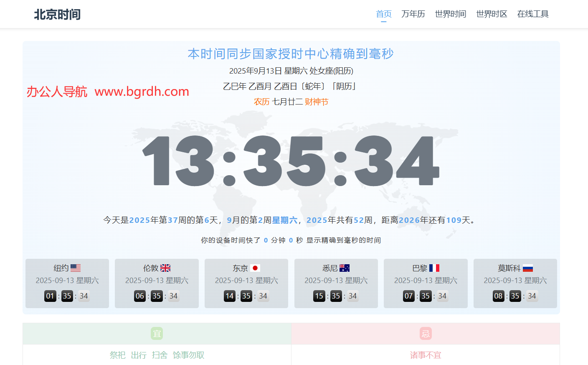Open 在线工具 in the navigation bar
The height and width of the screenshot is (365, 588).
pos(533,14)
